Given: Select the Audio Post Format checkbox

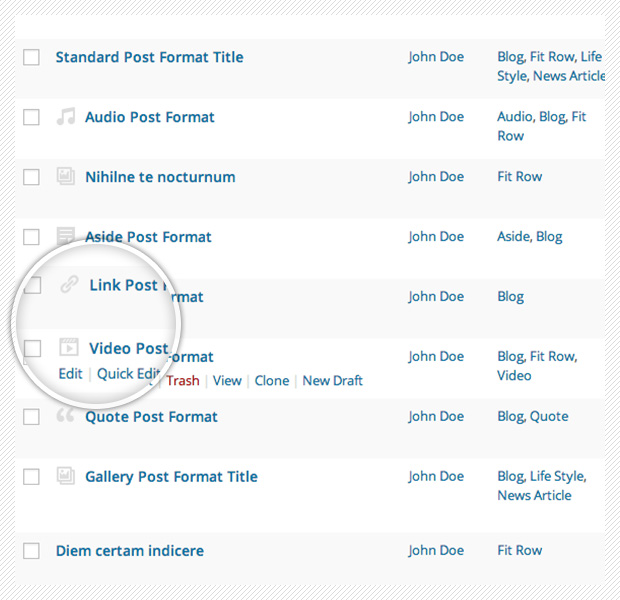Looking at the screenshot, I should point(31,117).
